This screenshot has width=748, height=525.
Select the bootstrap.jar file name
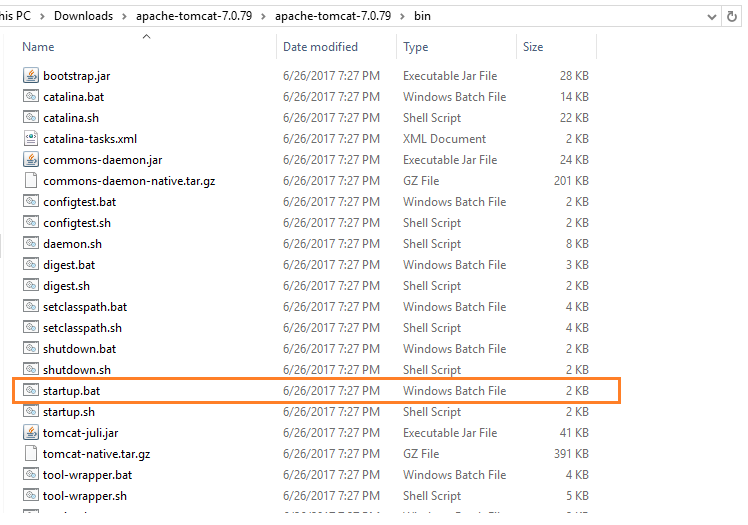tap(76, 76)
